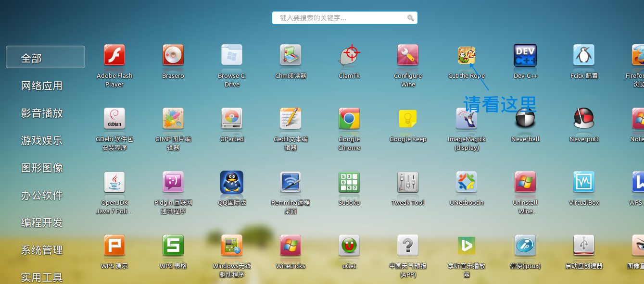Image resolution: width=644 pixels, height=284 pixels.
Task: Click the magnifier search icon
Action: click(x=410, y=18)
